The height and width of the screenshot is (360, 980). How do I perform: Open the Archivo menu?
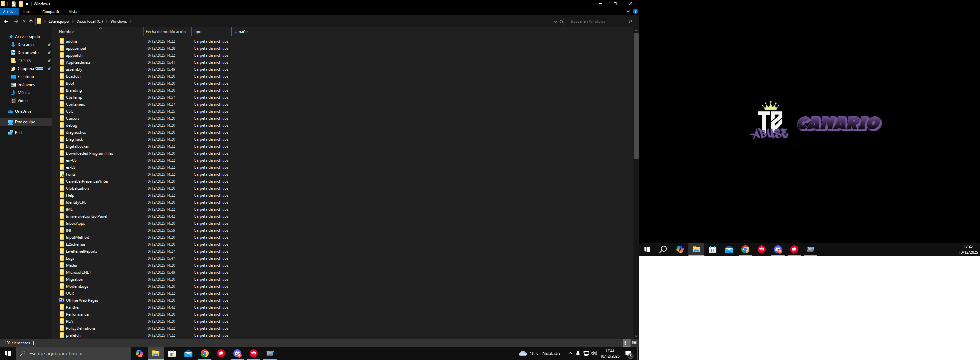coord(9,12)
